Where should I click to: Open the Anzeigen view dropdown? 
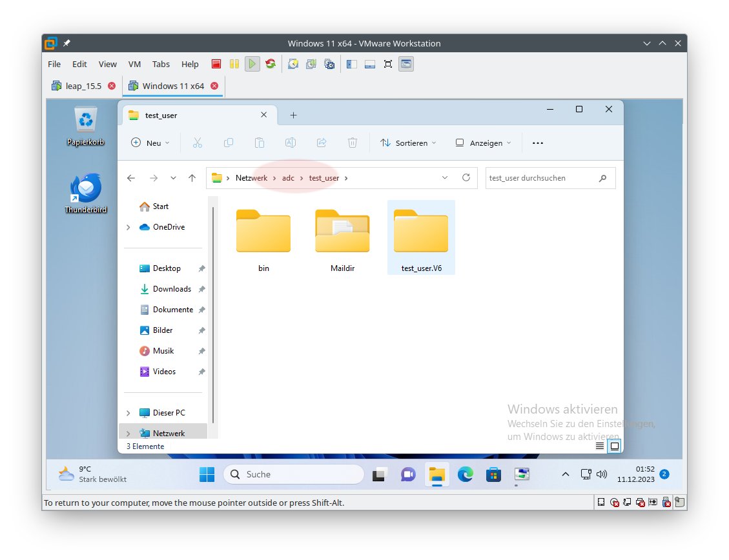(483, 143)
